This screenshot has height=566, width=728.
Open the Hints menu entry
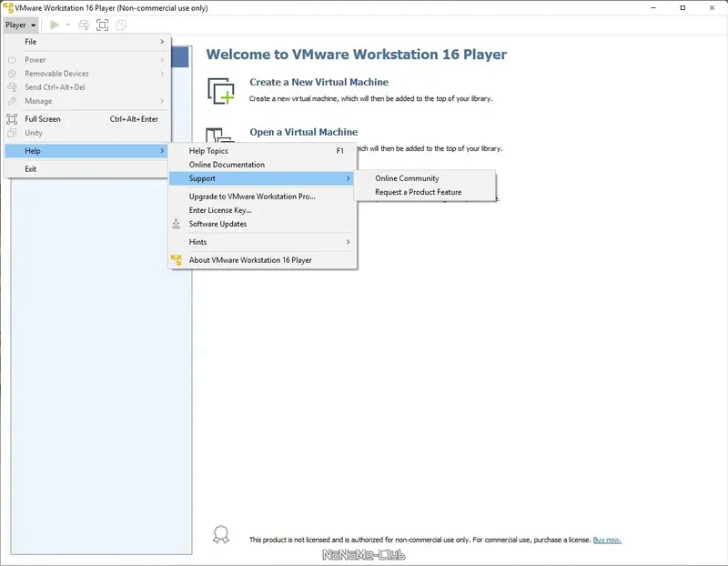263,242
